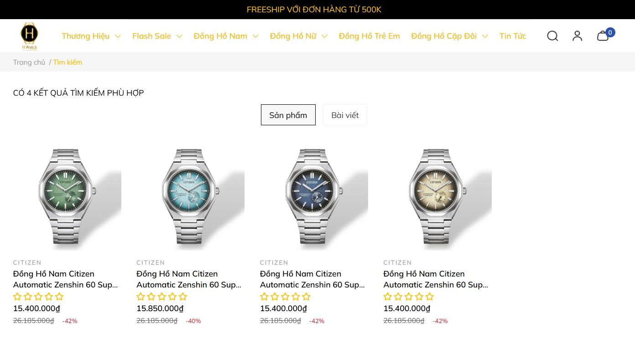
Task: Open the Đồng Hồ Trẻ Em menu
Action: pyautogui.click(x=369, y=36)
